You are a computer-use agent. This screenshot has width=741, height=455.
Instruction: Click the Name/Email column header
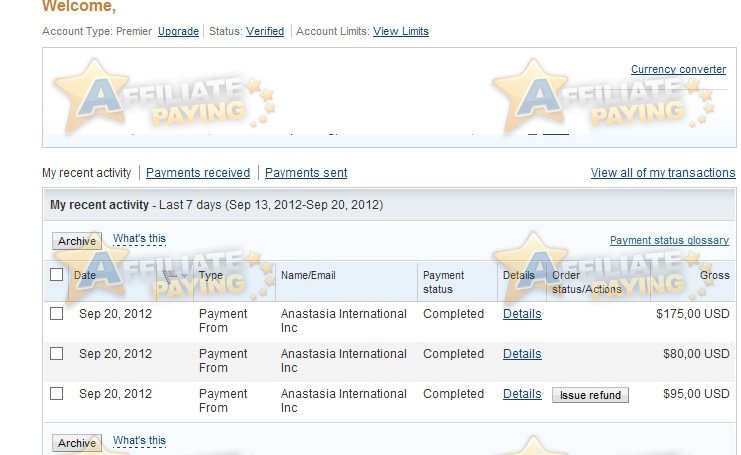[x=308, y=275]
